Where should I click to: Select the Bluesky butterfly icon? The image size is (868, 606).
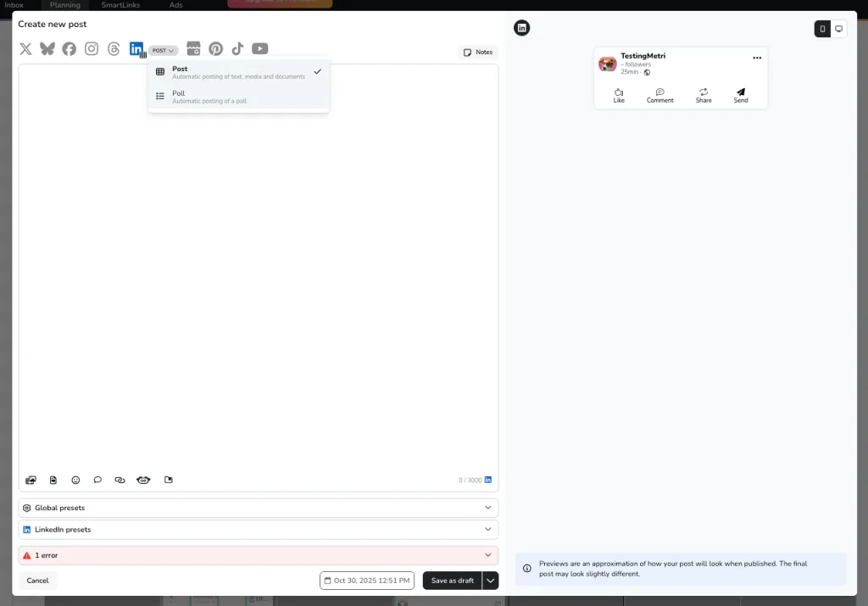(x=47, y=49)
